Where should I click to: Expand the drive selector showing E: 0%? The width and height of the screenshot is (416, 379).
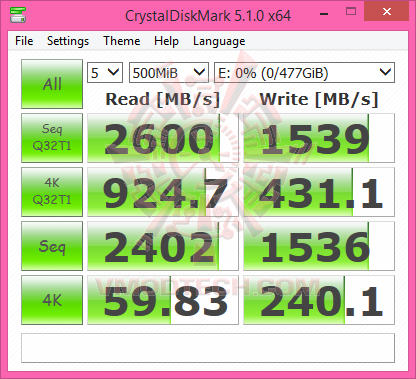coord(304,72)
